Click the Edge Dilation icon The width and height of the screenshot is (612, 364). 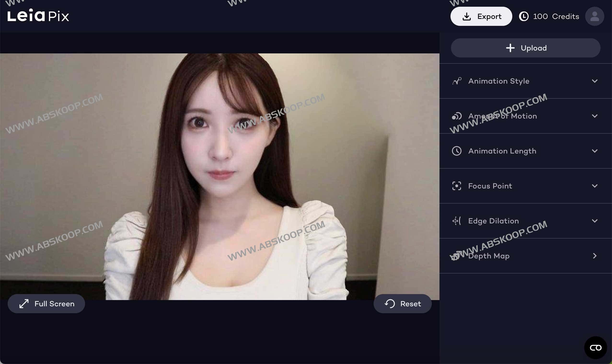click(x=457, y=221)
